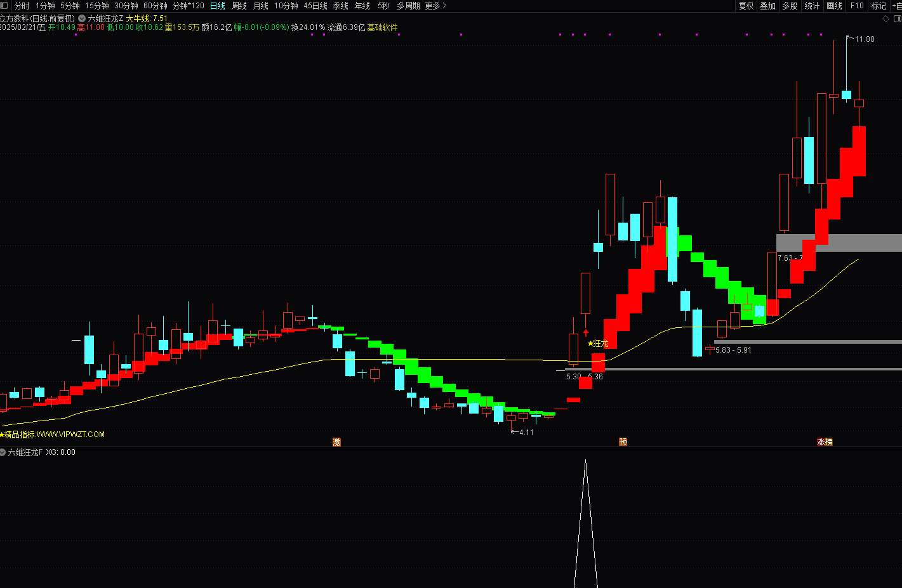The height and width of the screenshot is (588, 902).
Task: Click the 收10.62 closing price value
Action: [x=149, y=28]
